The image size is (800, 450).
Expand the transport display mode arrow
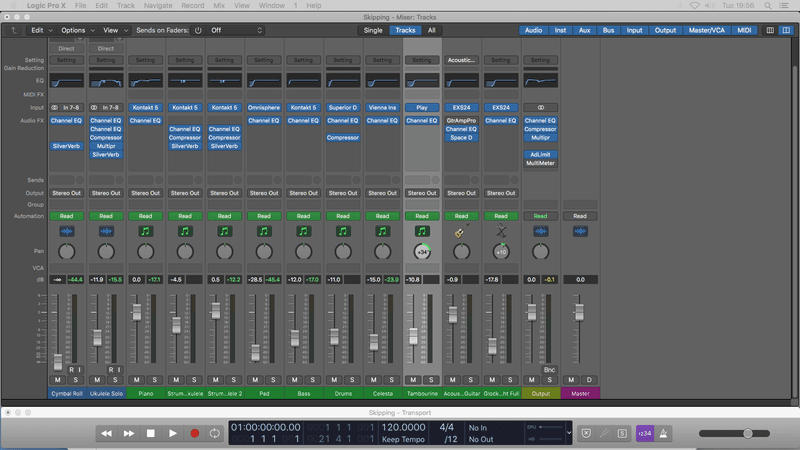click(569, 433)
